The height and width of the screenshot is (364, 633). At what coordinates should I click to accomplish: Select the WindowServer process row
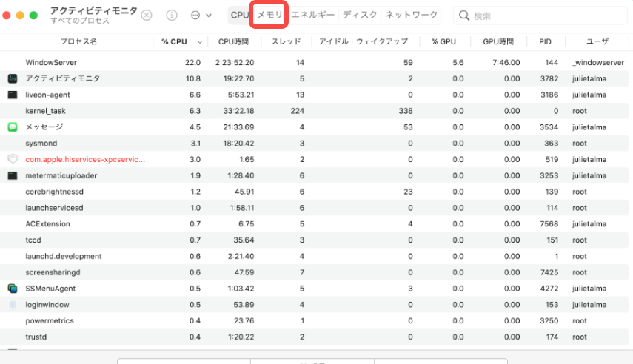point(315,63)
